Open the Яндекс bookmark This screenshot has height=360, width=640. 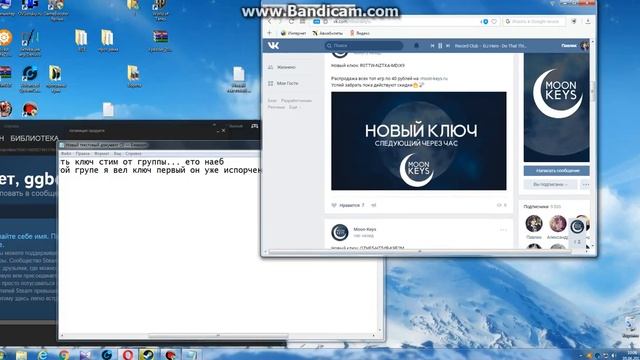tap(360, 33)
